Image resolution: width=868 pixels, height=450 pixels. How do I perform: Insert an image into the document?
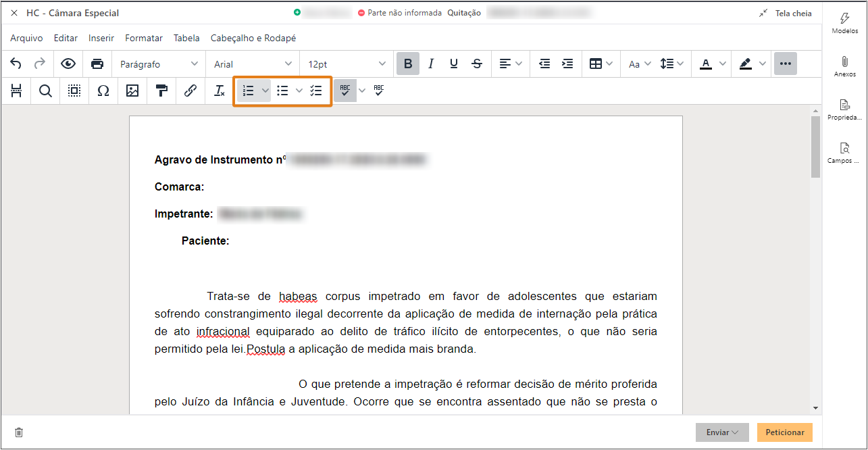point(132,90)
